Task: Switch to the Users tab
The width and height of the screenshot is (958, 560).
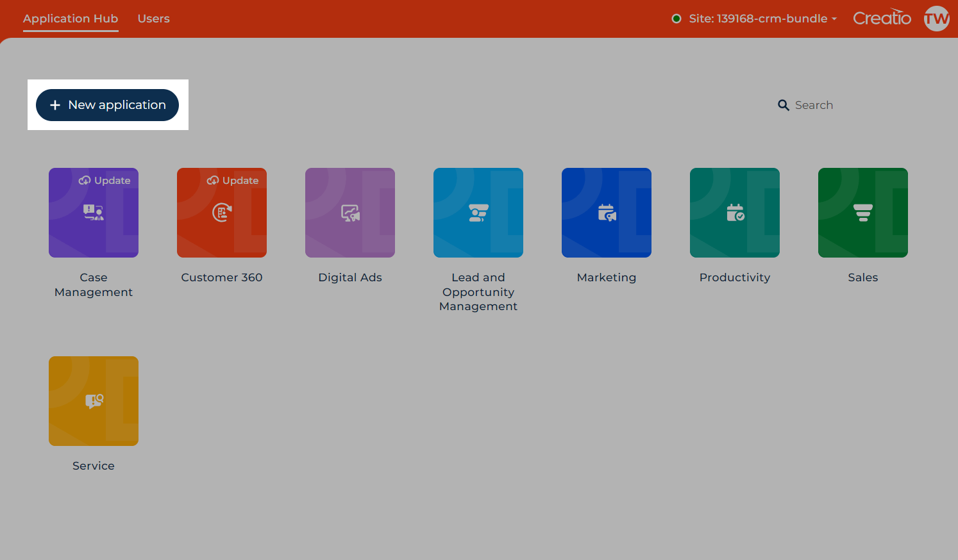Action: tap(154, 19)
